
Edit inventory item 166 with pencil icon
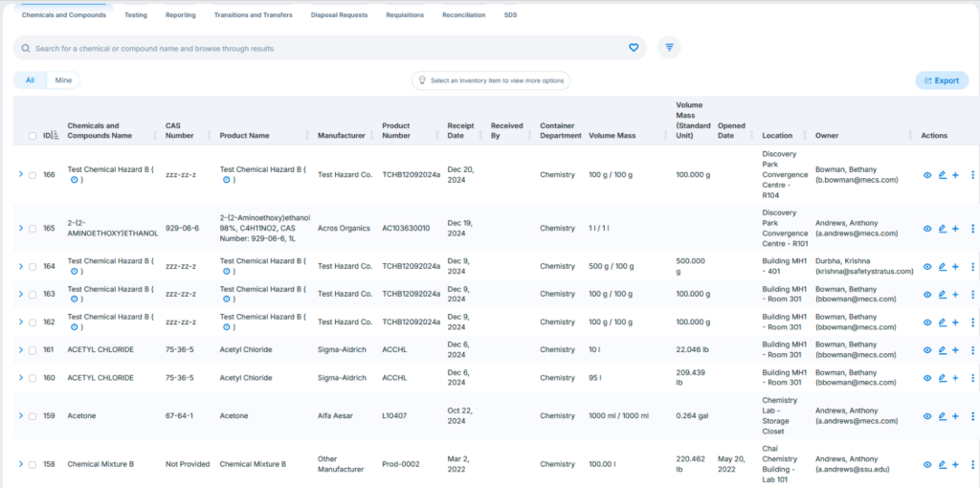pos(943,175)
